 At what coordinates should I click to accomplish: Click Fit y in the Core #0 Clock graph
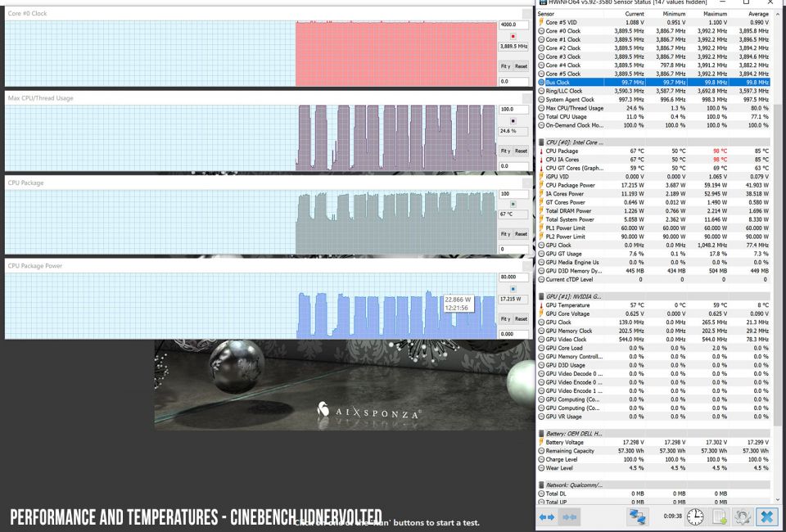click(x=505, y=66)
